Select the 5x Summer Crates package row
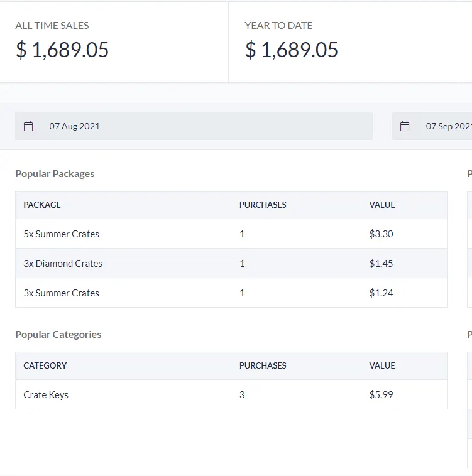This screenshot has height=476, width=472. [x=231, y=234]
